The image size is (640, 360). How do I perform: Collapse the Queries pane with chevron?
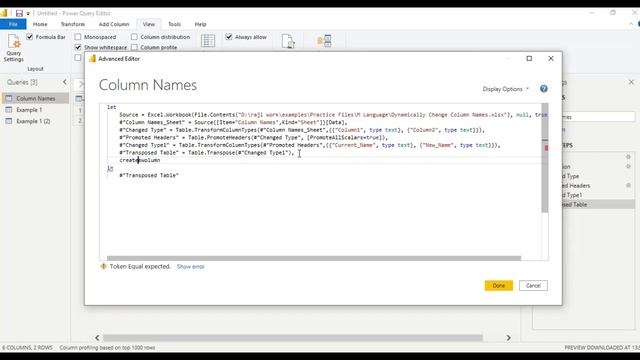64,82
